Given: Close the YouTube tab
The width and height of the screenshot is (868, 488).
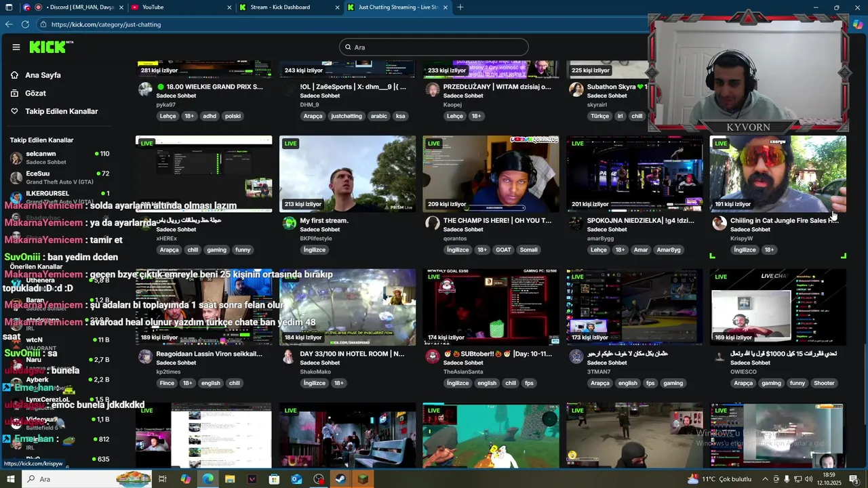Looking at the screenshot, I should pyautogui.click(x=230, y=7).
